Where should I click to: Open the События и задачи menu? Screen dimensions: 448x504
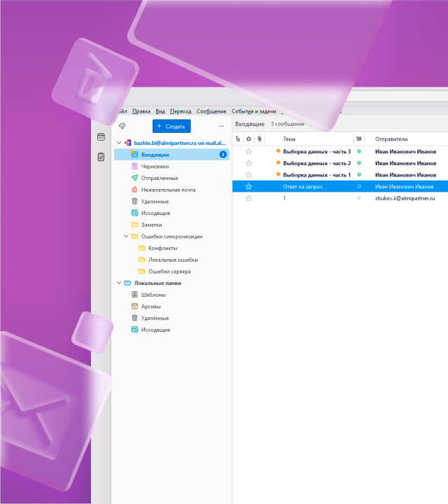point(254,111)
